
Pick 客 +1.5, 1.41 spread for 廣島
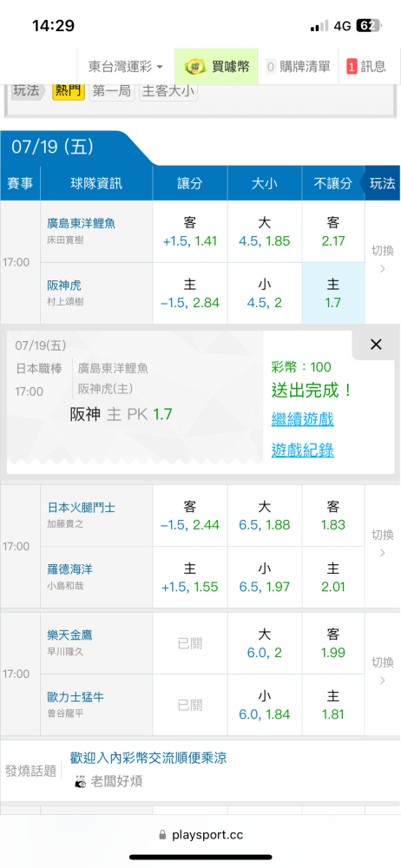point(190,232)
